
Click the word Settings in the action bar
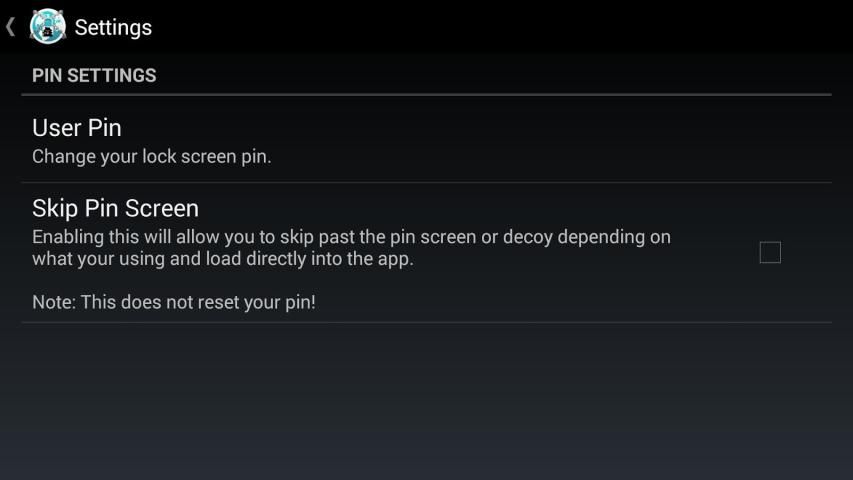(113, 27)
